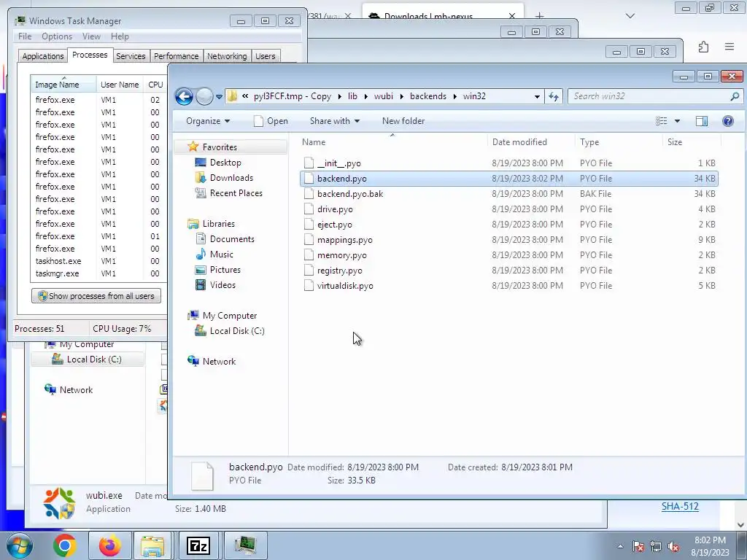This screenshot has width=747, height=560.
Task: Select the taskmgr.exe process row
Action: [x=98, y=273]
